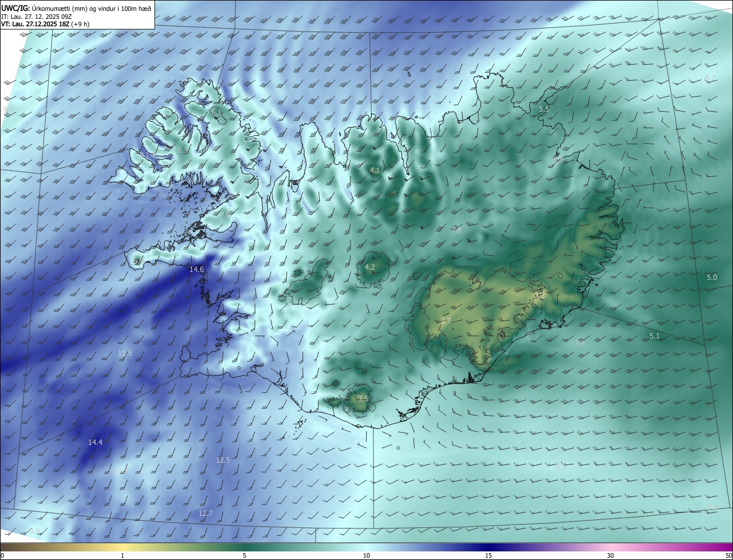The width and height of the screenshot is (733, 560).
Task: Click the 5.1 value label on the map
Action: click(655, 336)
